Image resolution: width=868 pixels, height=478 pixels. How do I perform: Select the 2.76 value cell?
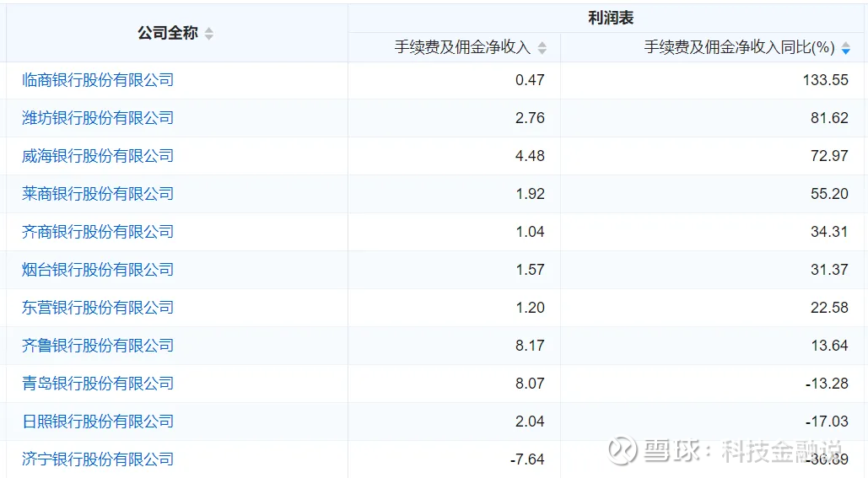[455, 118]
